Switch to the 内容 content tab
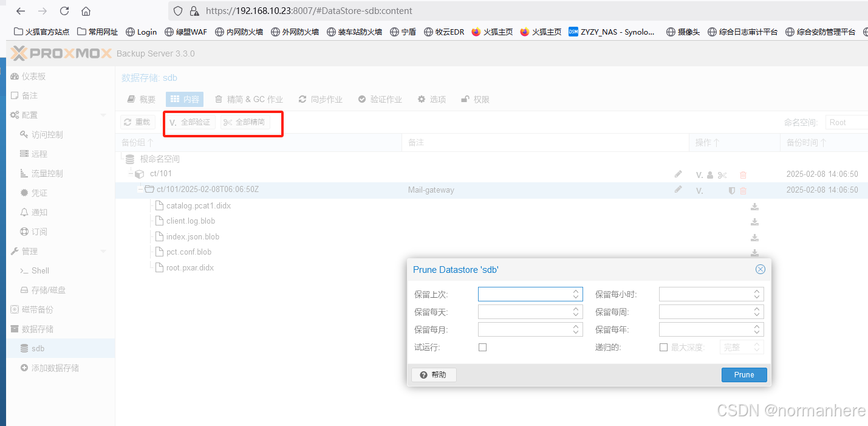 click(185, 99)
